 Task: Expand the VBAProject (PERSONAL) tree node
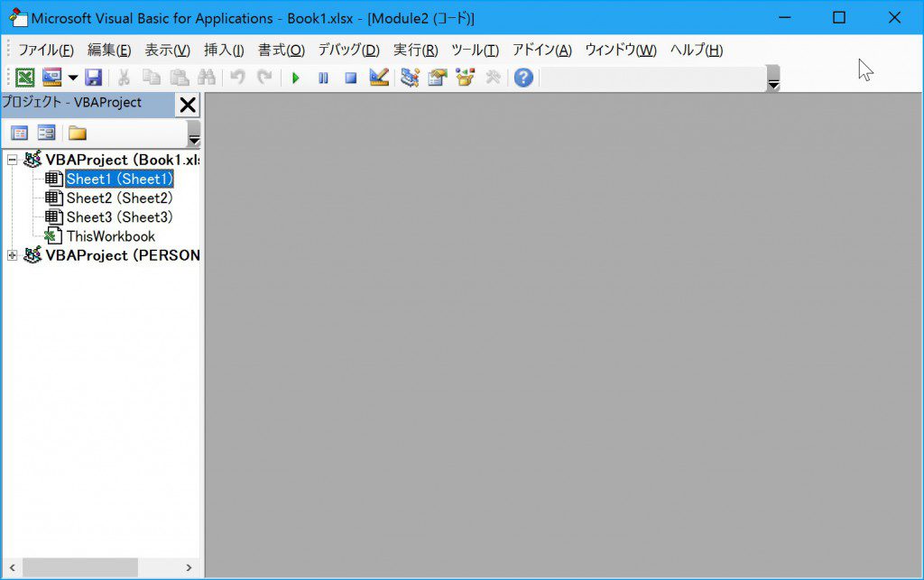click(12, 255)
